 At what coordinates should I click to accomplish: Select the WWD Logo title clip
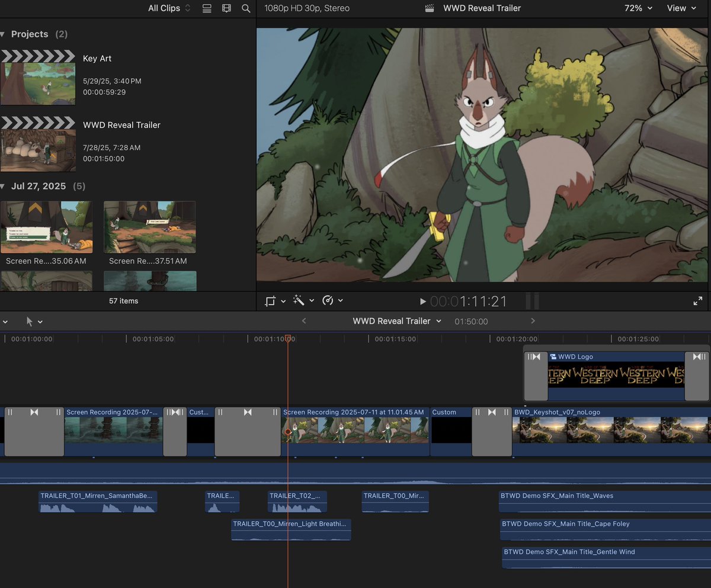[x=616, y=376]
